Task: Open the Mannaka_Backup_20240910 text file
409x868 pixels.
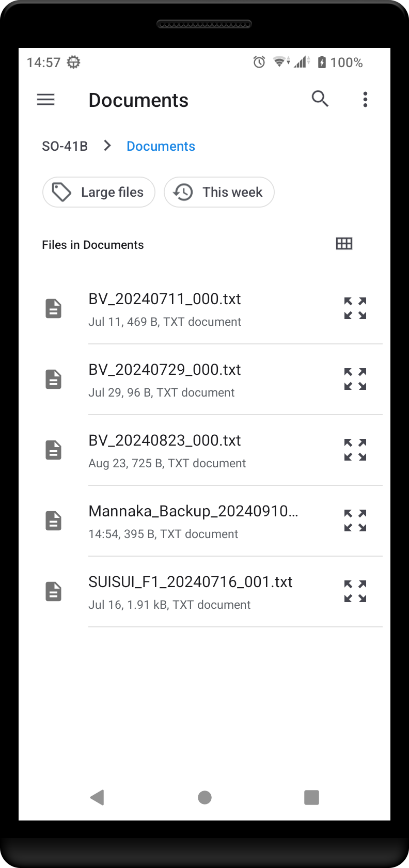Action: point(193,512)
